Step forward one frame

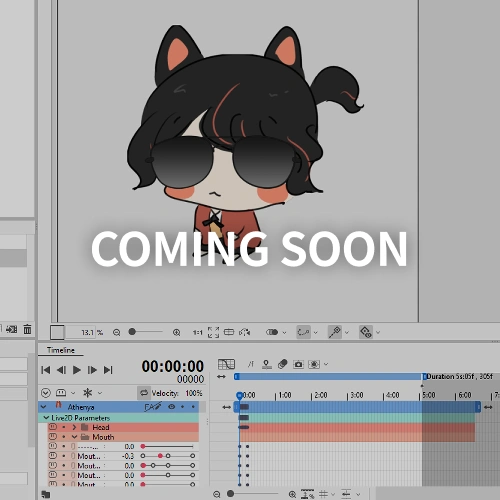[92, 370]
